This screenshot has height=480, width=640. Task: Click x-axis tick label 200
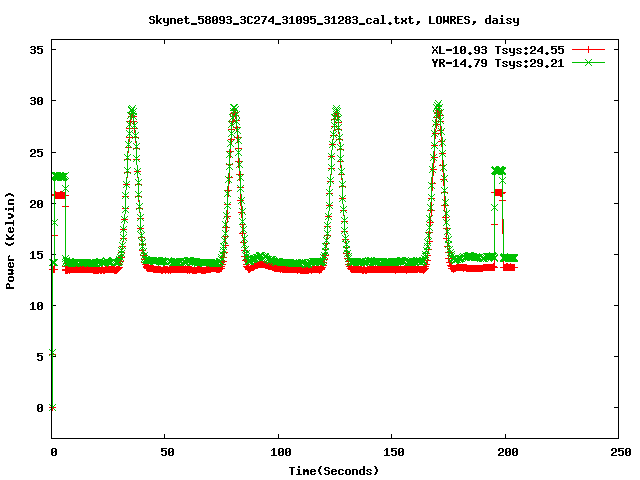point(507,452)
